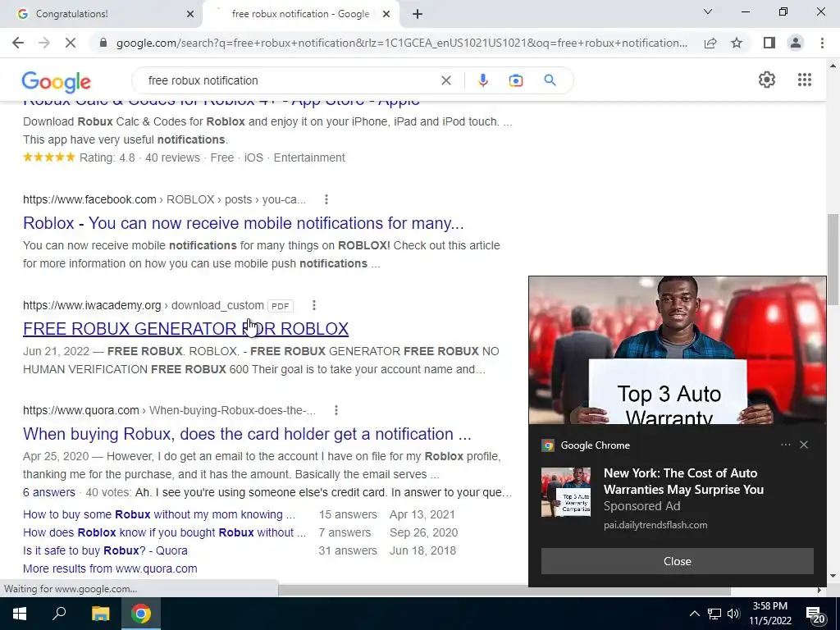Open a new browser tab
840x630 pixels.
[x=418, y=14]
